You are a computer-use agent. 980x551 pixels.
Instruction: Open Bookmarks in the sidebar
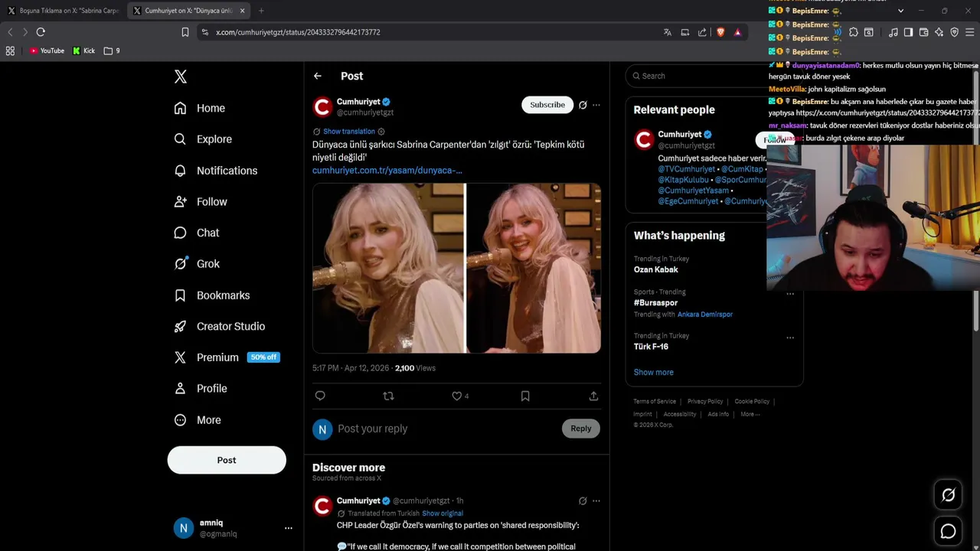click(212, 295)
